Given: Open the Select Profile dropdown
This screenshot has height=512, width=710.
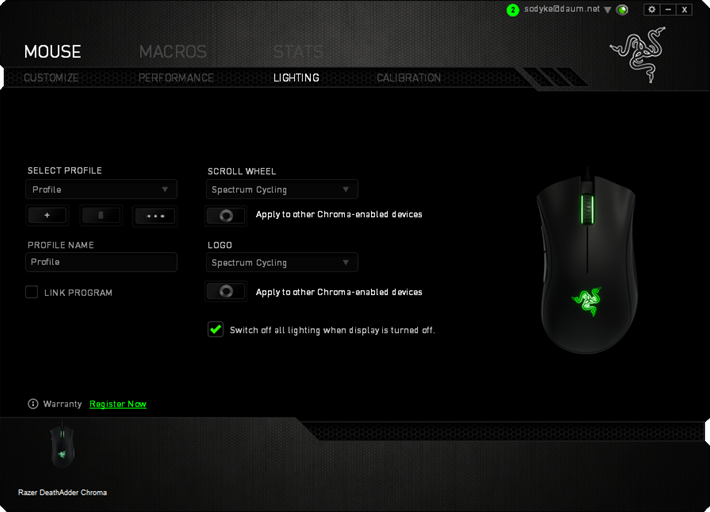Looking at the screenshot, I should [101, 189].
